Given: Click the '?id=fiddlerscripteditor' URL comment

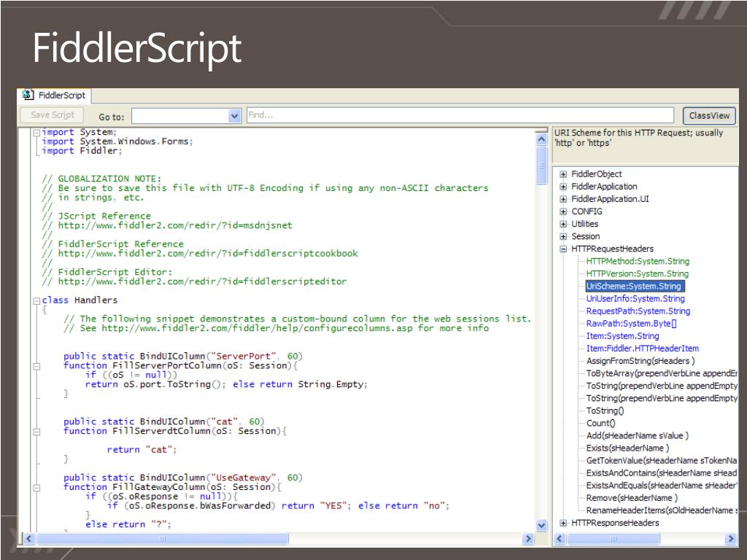Looking at the screenshot, I should [194, 281].
